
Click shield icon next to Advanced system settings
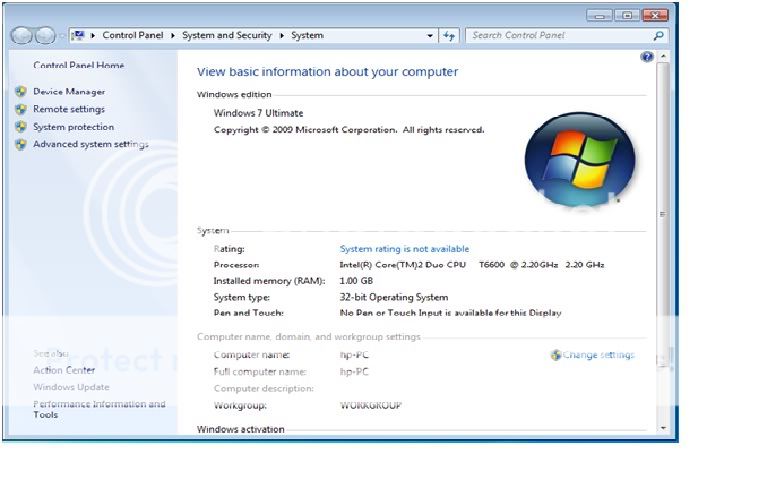21,144
